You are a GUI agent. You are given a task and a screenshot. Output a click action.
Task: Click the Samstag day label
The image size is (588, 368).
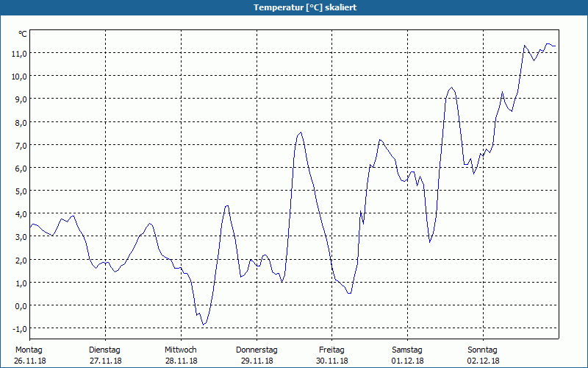pyautogui.click(x=407, y=350)
